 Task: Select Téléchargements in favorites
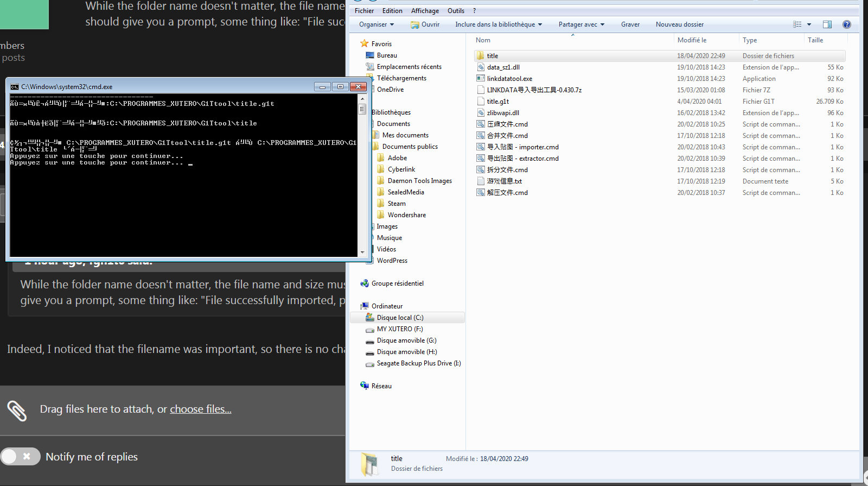401,78
